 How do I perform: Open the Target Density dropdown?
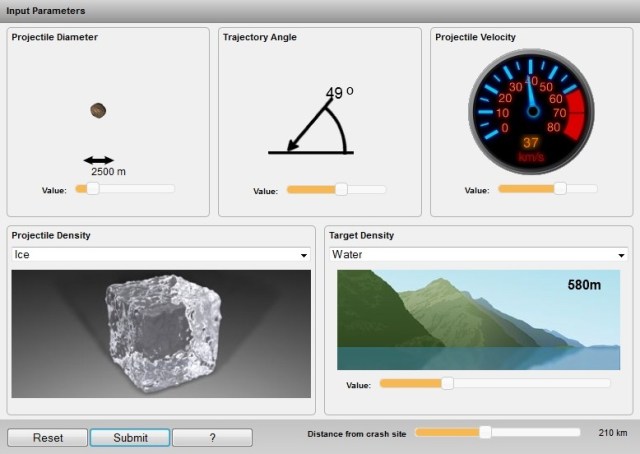pos(478,255)
